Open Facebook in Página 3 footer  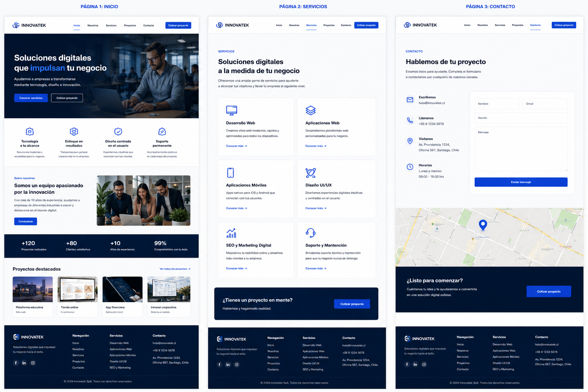tap(407, 364)
